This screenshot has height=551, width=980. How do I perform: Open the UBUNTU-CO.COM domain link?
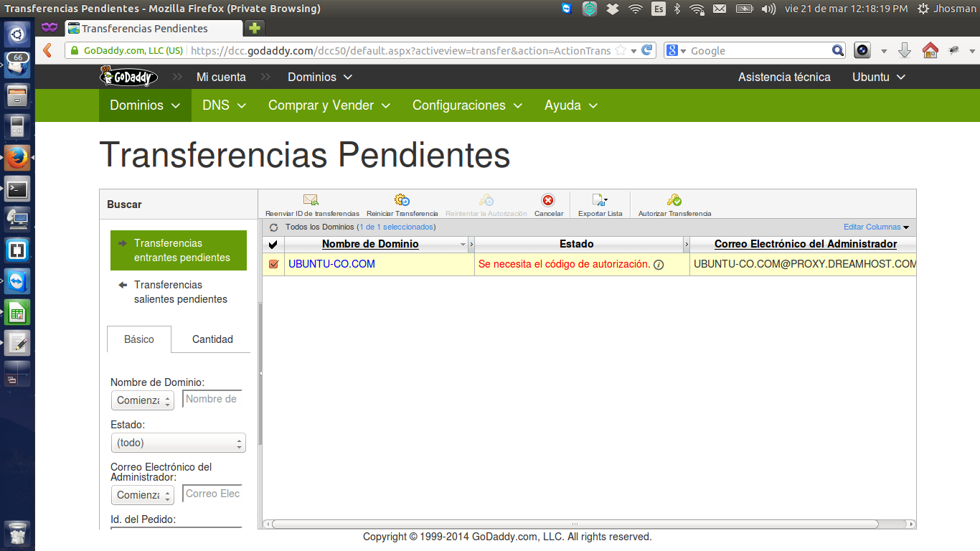click(x=331, y=264)
